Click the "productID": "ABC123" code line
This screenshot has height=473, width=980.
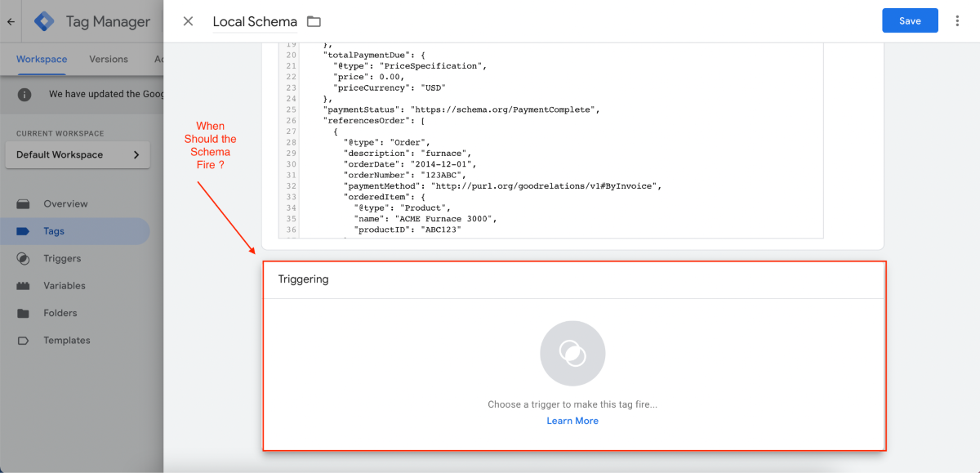point(407,230)
